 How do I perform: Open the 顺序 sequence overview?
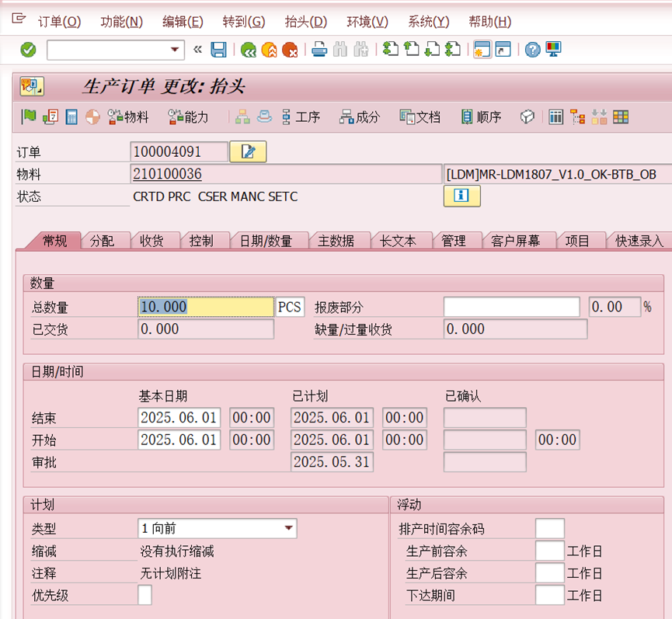pyautogui.click(x=482, y=116)
